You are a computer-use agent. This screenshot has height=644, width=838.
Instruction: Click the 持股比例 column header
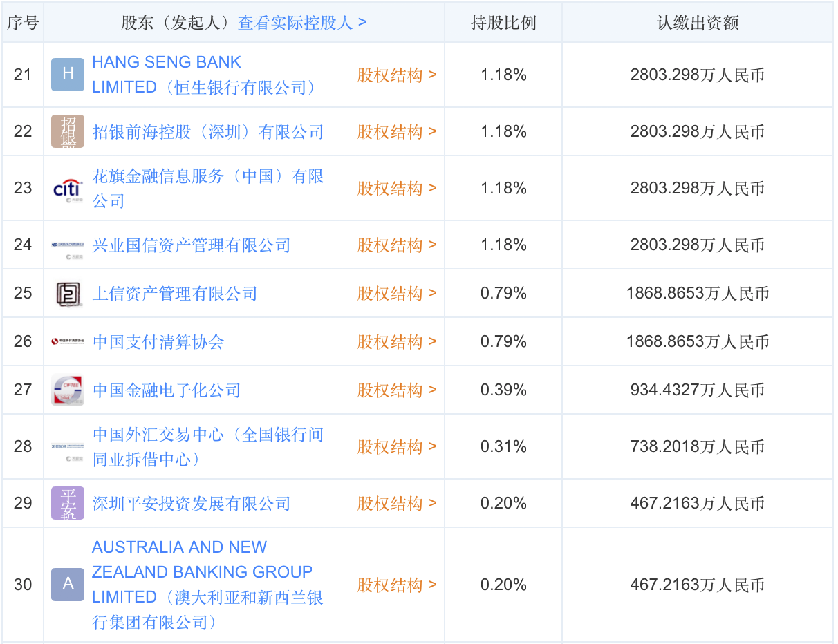(x=503, y=22)
